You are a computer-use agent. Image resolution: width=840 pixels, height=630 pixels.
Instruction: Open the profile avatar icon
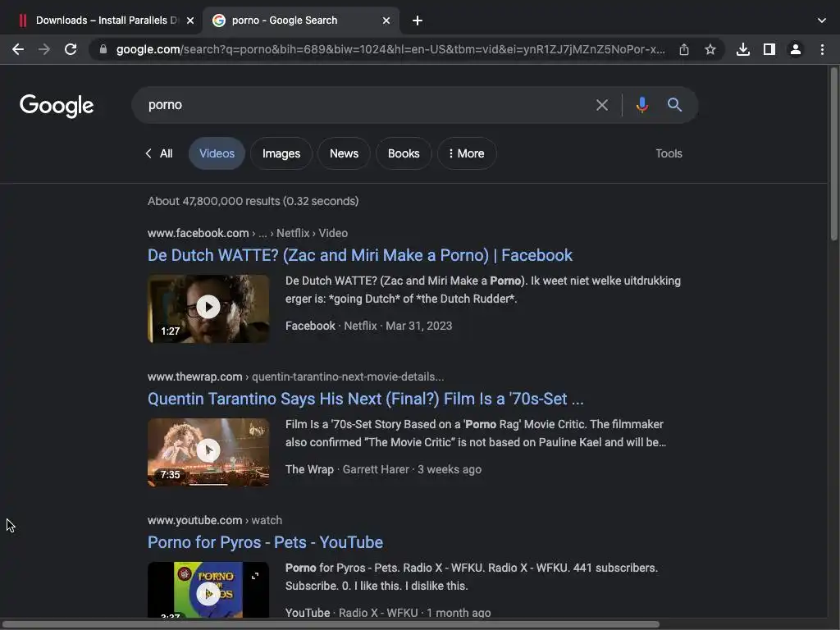click(x=796, y=49)
